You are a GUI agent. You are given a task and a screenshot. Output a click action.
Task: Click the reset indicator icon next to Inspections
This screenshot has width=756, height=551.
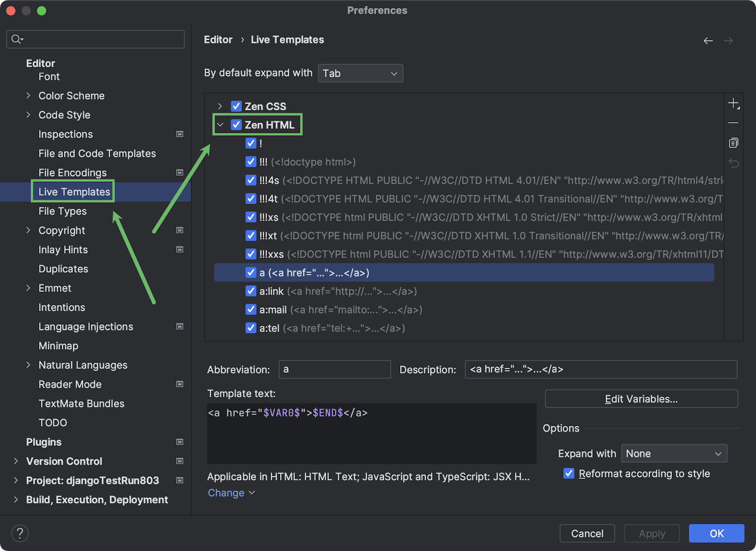(x=180, y=134)
